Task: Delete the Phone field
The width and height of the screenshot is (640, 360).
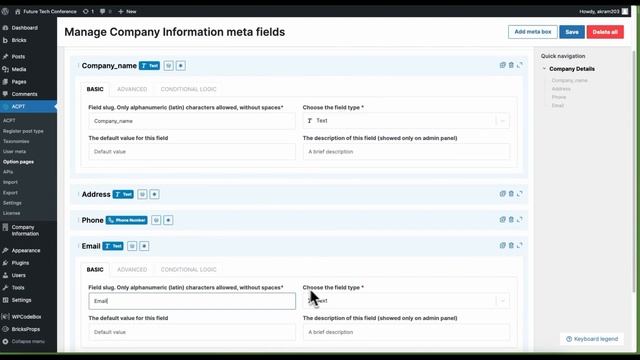Action: (x=511, y=220)
